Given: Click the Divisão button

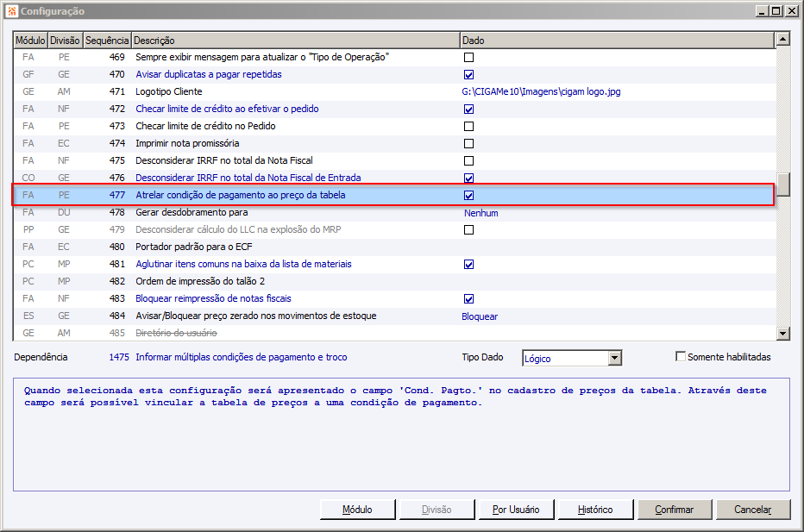Looking at the screenshot, I should pos(437,510).
